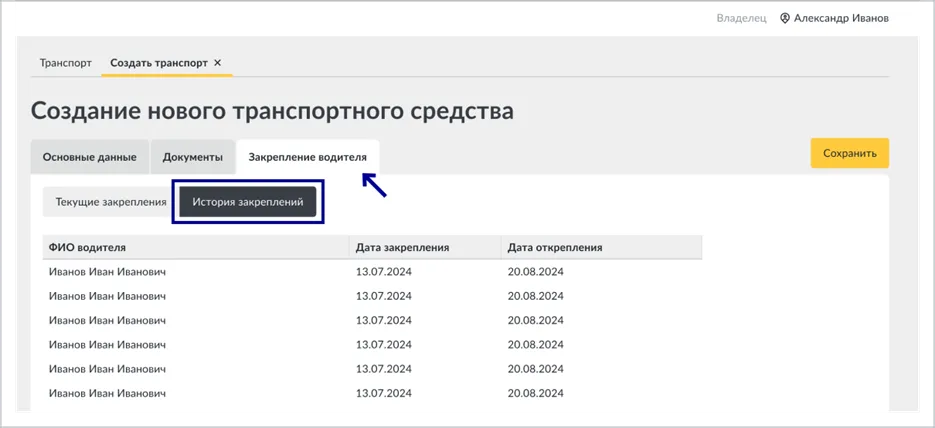Select Иванов Иван Иванович in the first table row

coord(107,272)
